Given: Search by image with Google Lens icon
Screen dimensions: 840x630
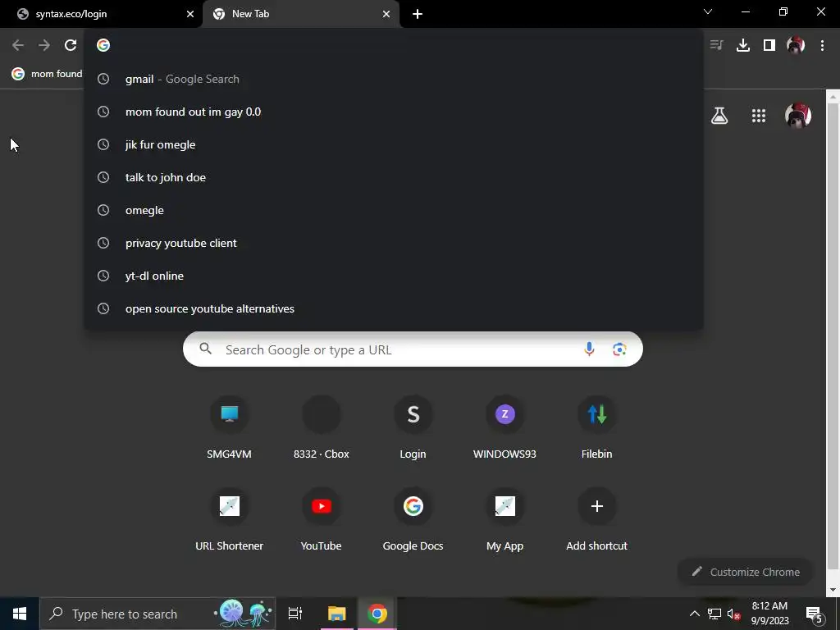Looking at the screenshot, I should point(619,349).
